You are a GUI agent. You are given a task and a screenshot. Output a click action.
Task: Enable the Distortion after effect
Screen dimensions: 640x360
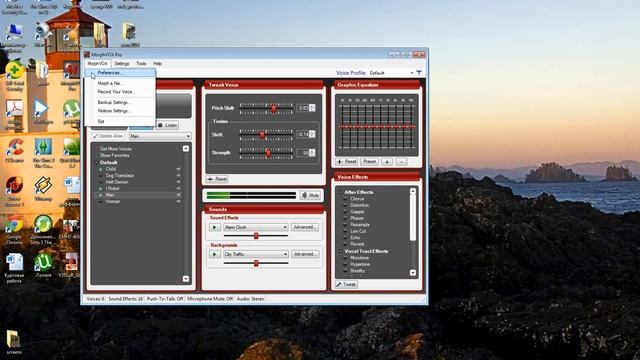[345, 205]
